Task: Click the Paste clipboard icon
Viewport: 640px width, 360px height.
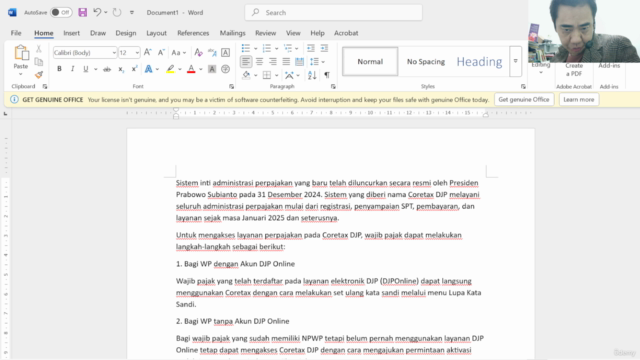Action: coord(21,53)
